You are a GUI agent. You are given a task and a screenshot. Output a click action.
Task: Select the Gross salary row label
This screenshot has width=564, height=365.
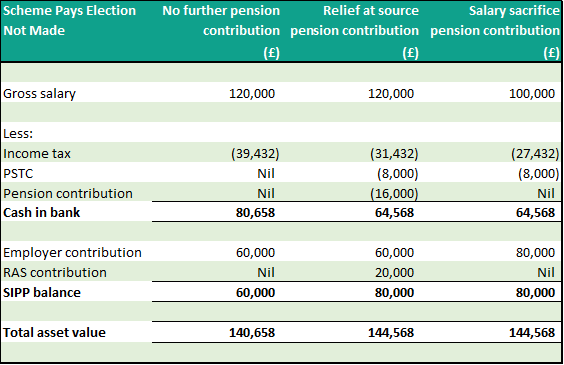(x=40, y=93)
